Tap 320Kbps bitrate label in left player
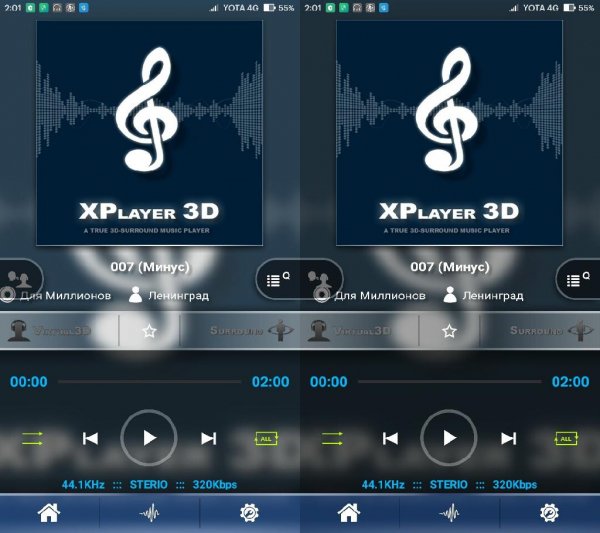 point(215,485)
